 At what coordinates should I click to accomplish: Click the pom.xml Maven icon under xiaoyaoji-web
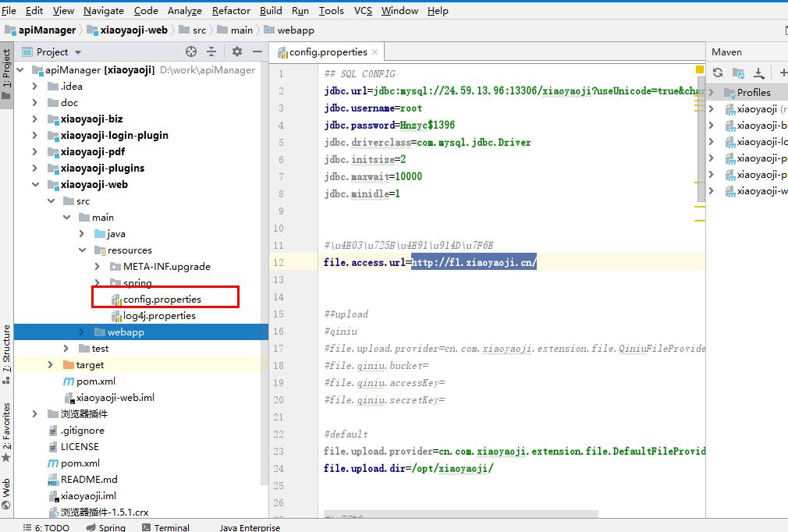pyautogui.click(x=69, y=381)
